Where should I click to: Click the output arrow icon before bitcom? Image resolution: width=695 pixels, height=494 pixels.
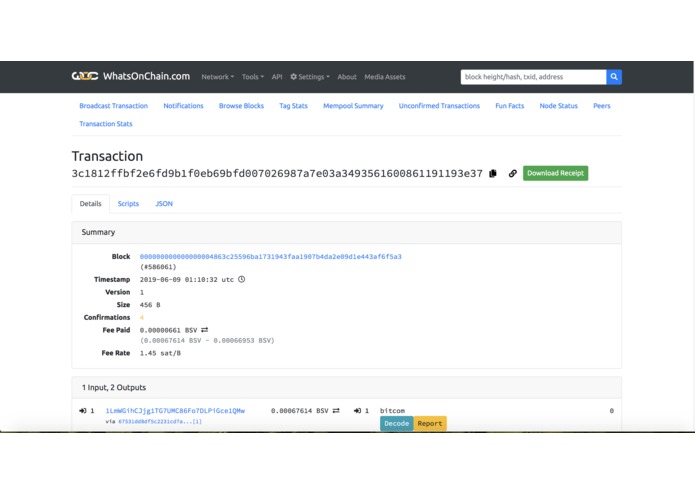357,410
